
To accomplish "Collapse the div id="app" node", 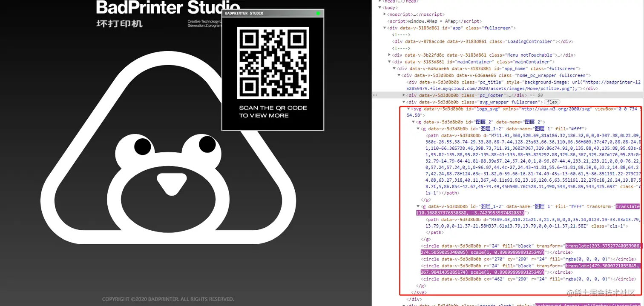I will pos(385,28).
